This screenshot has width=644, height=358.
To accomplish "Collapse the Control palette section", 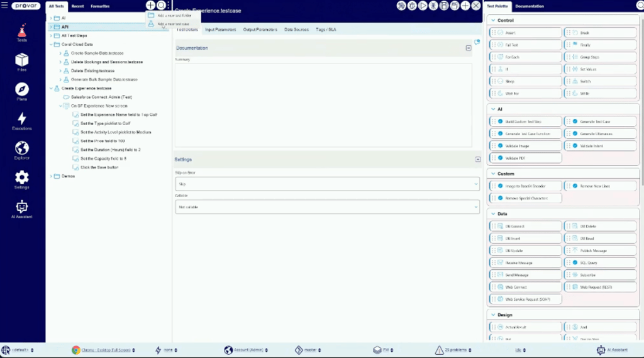I will (x=493, y=20).
